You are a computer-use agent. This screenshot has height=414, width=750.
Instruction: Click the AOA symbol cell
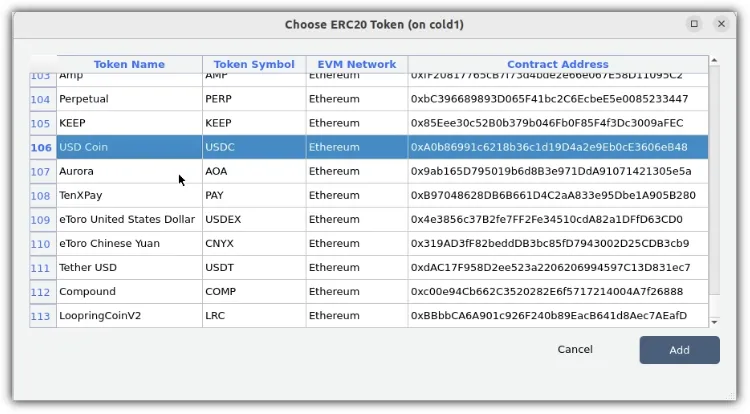click(x=254, y=171)
